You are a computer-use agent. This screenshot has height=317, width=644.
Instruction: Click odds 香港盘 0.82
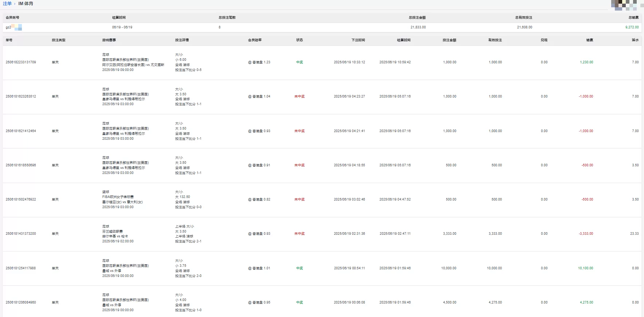pyautogui.click(x=259, y=199)
